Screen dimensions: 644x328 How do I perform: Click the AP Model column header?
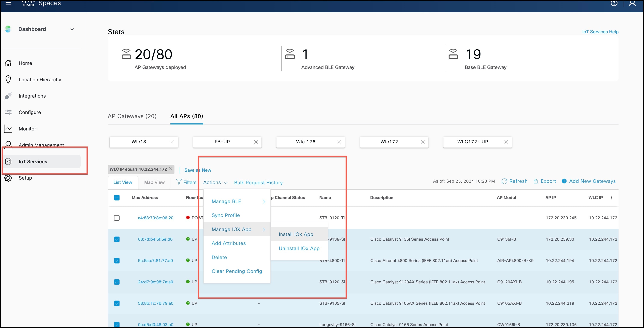(x=506, y=198)
